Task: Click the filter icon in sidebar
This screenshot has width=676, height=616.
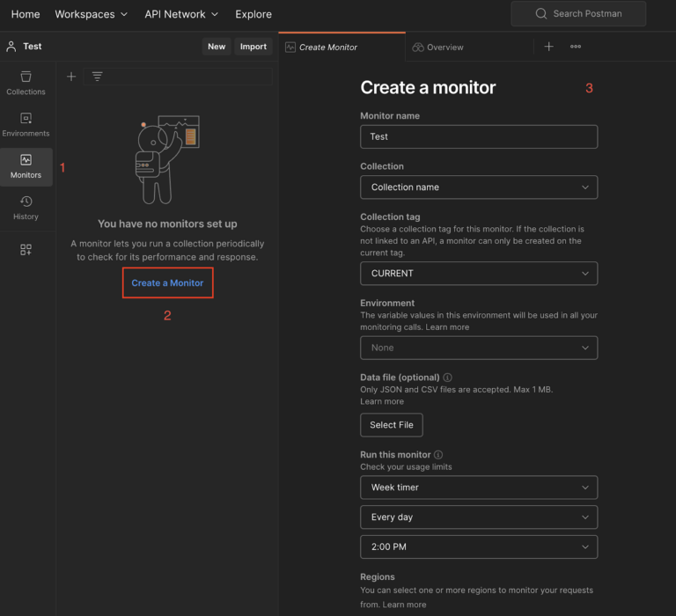Action: pos(97,77)
